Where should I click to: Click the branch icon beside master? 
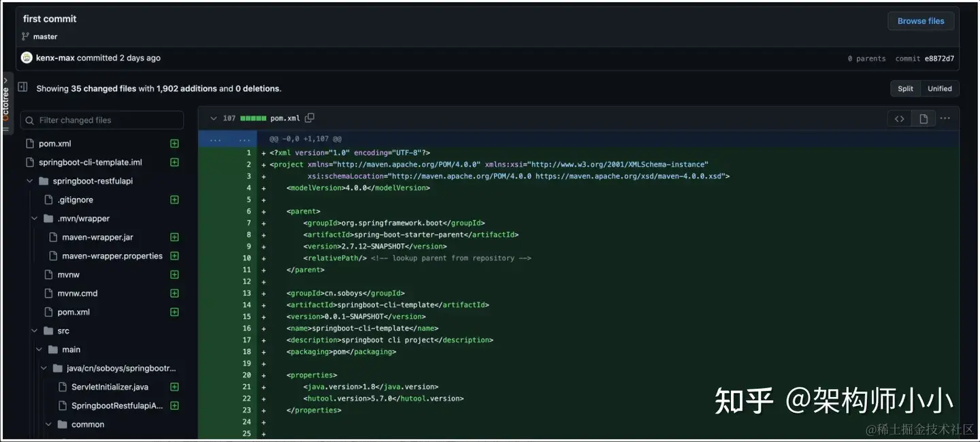coord(25,37)
